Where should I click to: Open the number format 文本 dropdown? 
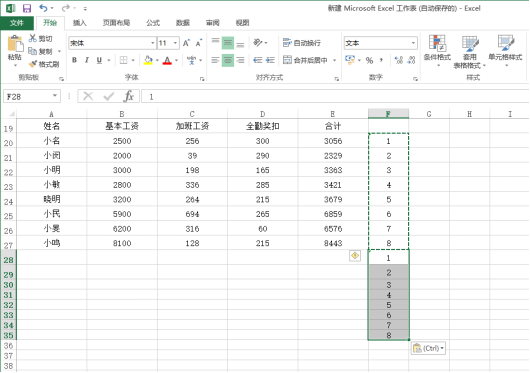413,43
